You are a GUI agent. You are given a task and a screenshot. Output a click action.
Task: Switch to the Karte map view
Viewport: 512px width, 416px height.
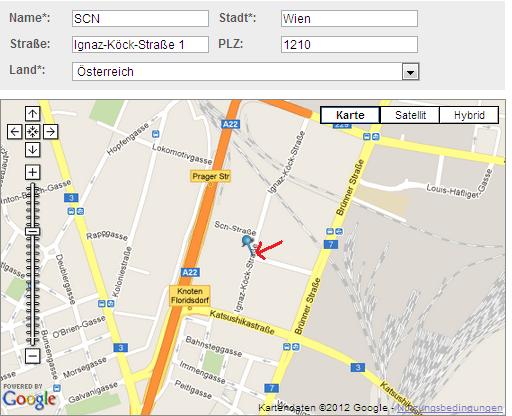click(x=350, y=115)
